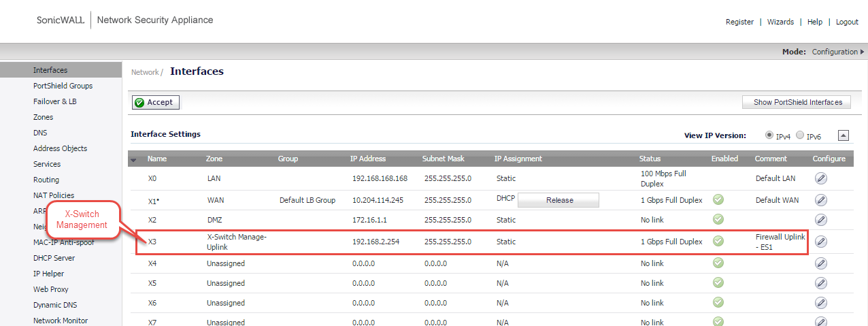
Task: Click green enabled checkmark for X1 WAN
Action: pyautogui.click(x=718, y=200)
